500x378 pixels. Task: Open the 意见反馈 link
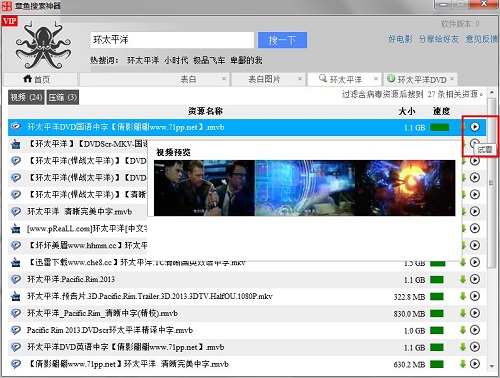pos(482,39)
